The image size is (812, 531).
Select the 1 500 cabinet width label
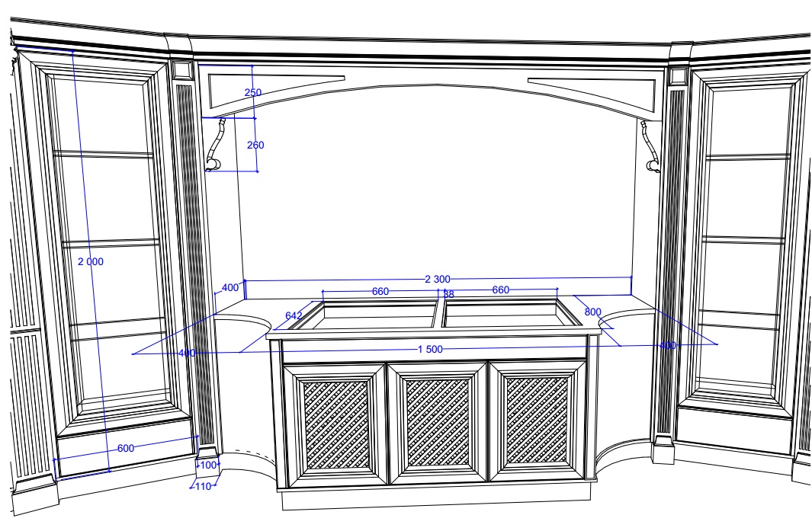point(430,350)
